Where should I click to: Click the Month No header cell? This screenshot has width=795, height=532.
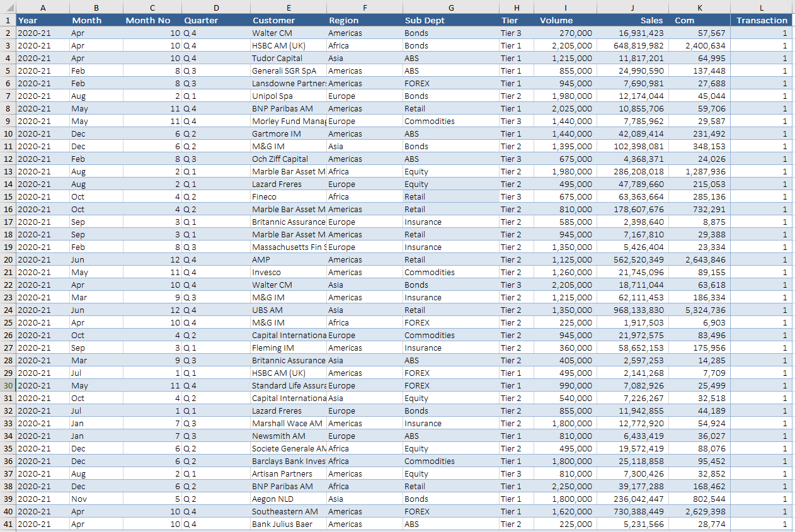pyautogui.click(x=152, y=20)
